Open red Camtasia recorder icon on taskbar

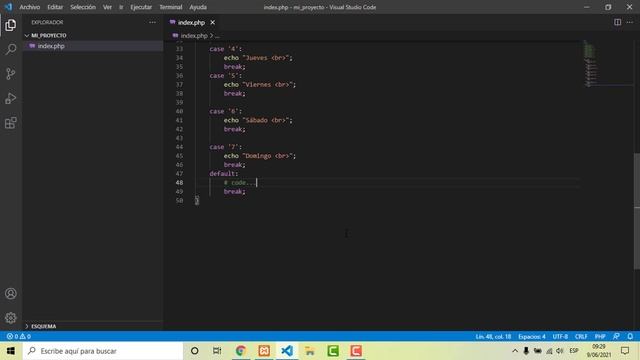tap(356, 351)
